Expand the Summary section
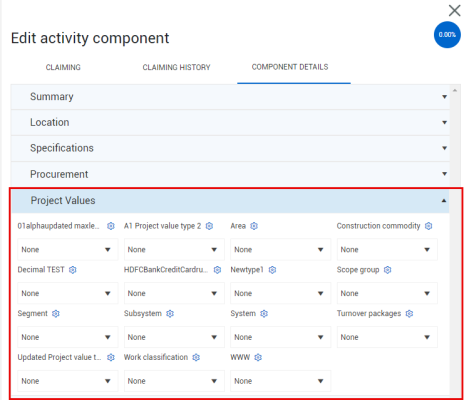Viewport: 469px width, 400px height. coord(230,97)
